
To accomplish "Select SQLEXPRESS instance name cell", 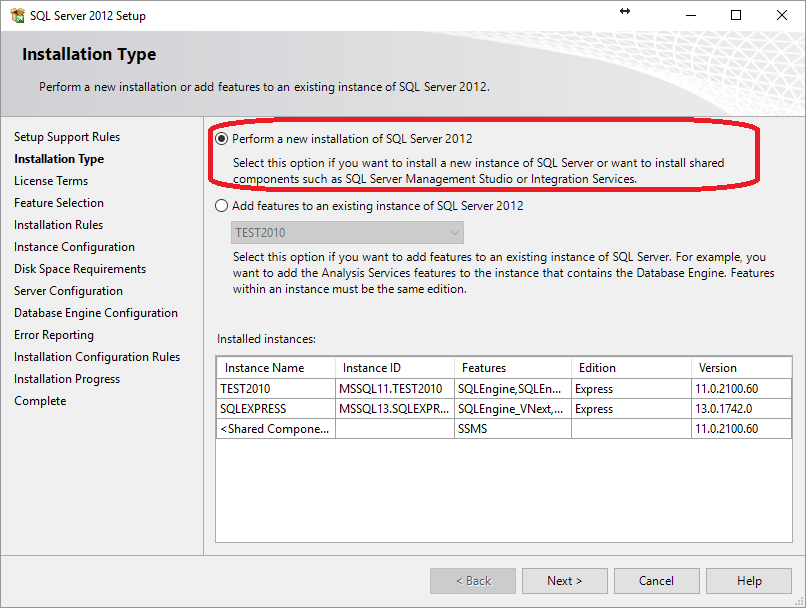I will coord(276,409).
